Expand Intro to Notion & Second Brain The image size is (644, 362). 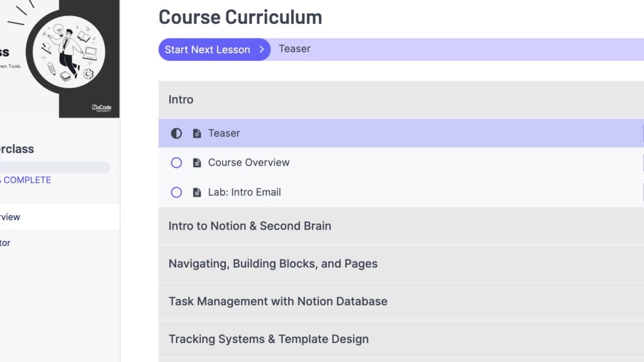[250, 226]
